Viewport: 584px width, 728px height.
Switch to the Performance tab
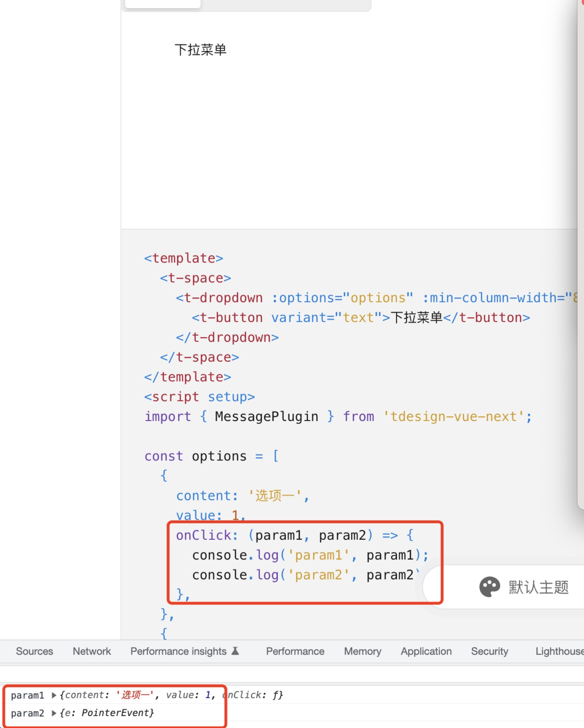295,651
